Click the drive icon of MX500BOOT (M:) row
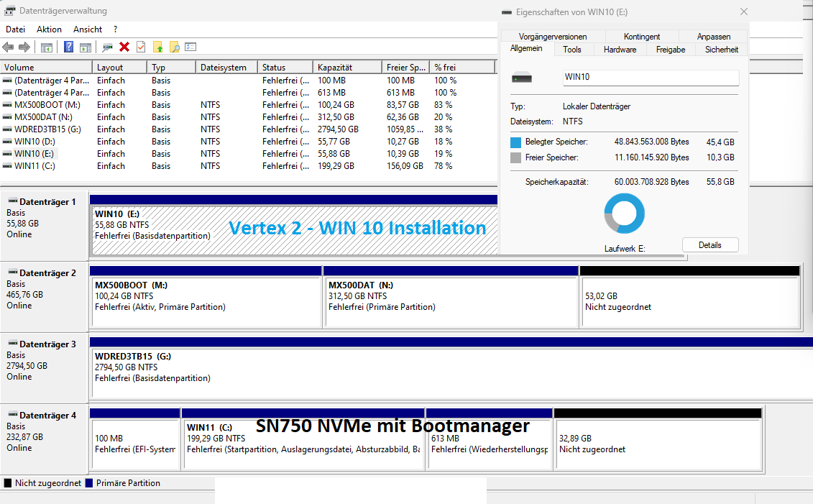 (7, 105)
